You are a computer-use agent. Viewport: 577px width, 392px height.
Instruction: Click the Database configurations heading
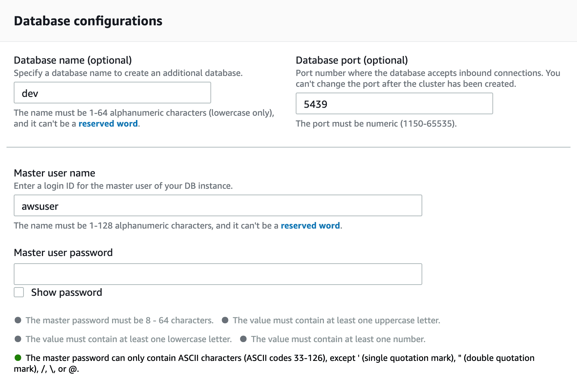pos(88,21)
